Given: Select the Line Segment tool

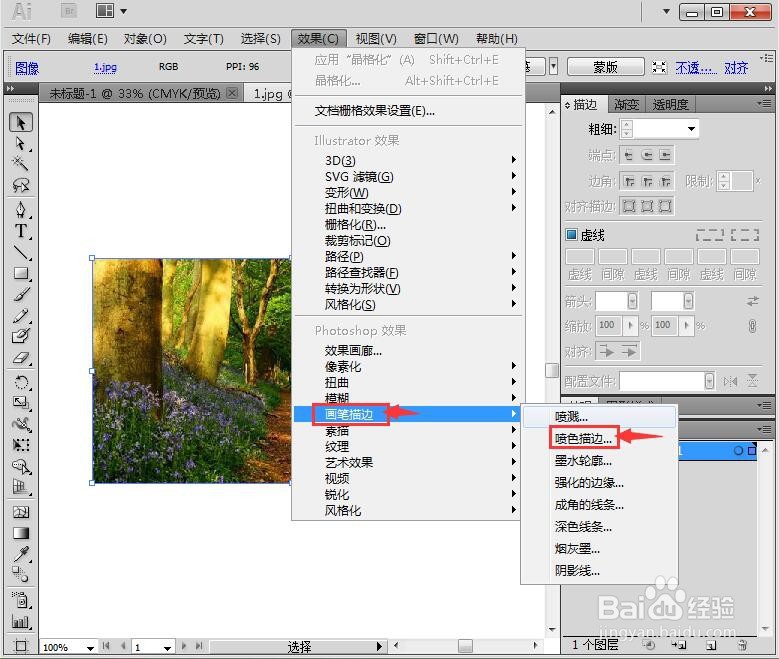Looking at the screenshot, I should coord(20,252).
